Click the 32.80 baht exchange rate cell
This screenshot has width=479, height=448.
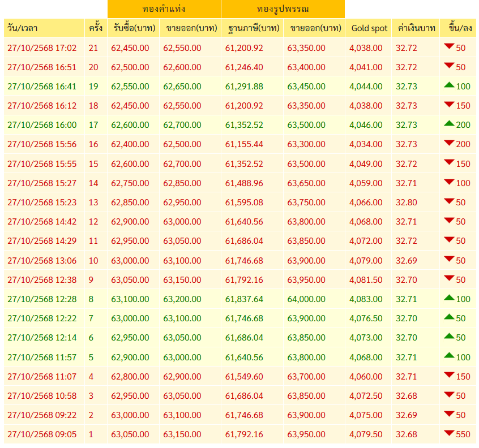point(406,202)
